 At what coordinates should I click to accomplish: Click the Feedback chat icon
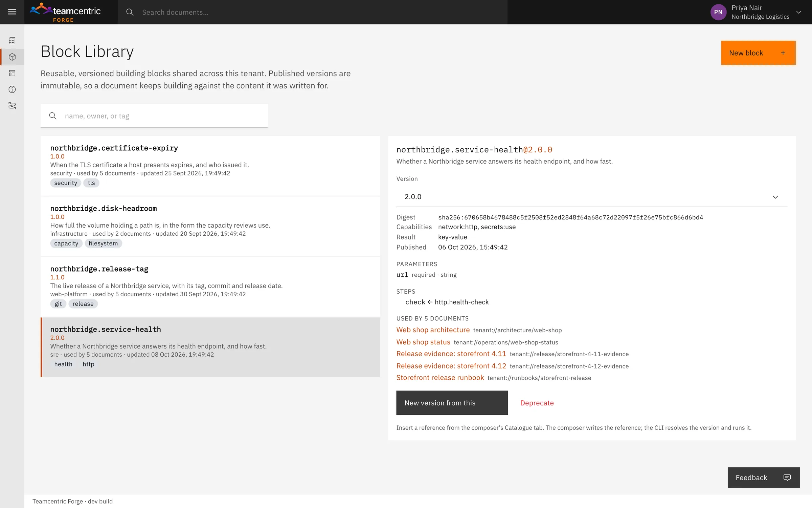(787, 478)
